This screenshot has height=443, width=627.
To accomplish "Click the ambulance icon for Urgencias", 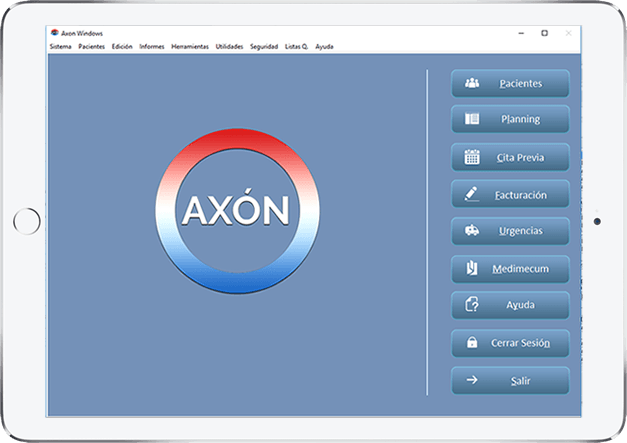I will (x=472, y=230).
